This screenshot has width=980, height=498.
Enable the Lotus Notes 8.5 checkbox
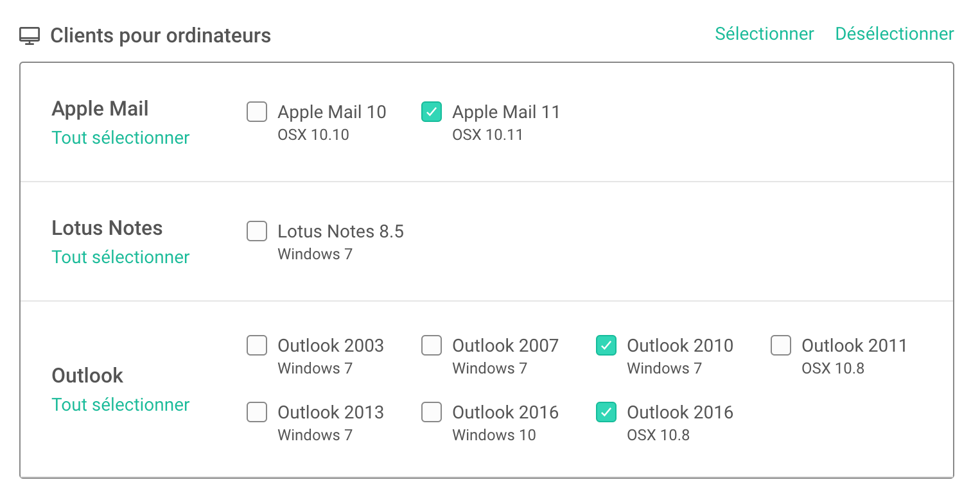click(257, 231)
